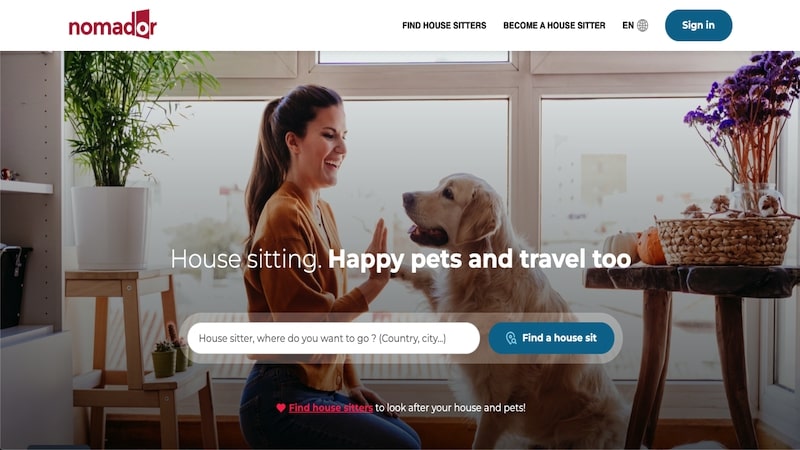Click the 'House sitting.' headline text
Viewport: 800px width, 450px height.
pos(246,259)
